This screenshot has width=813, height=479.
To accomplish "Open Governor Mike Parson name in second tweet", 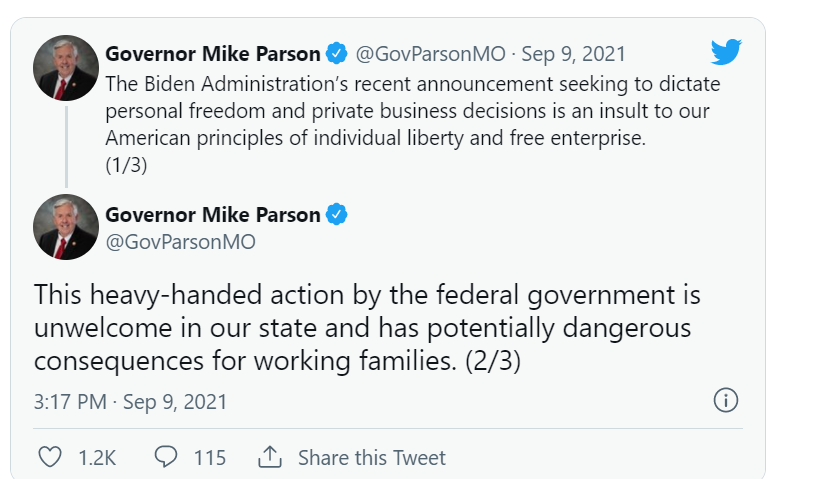I will (x=213, y=214).
